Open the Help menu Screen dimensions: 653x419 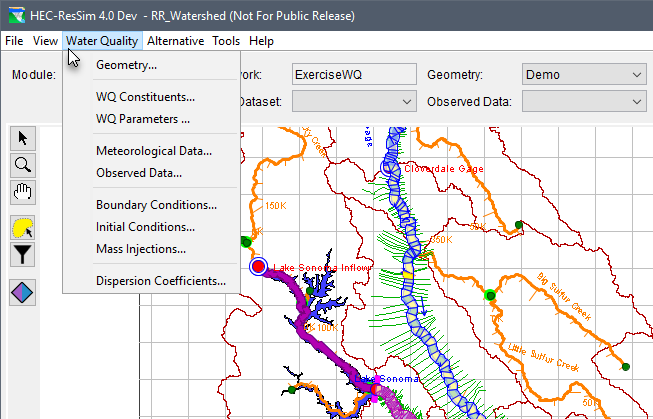(x=262, y=41)
